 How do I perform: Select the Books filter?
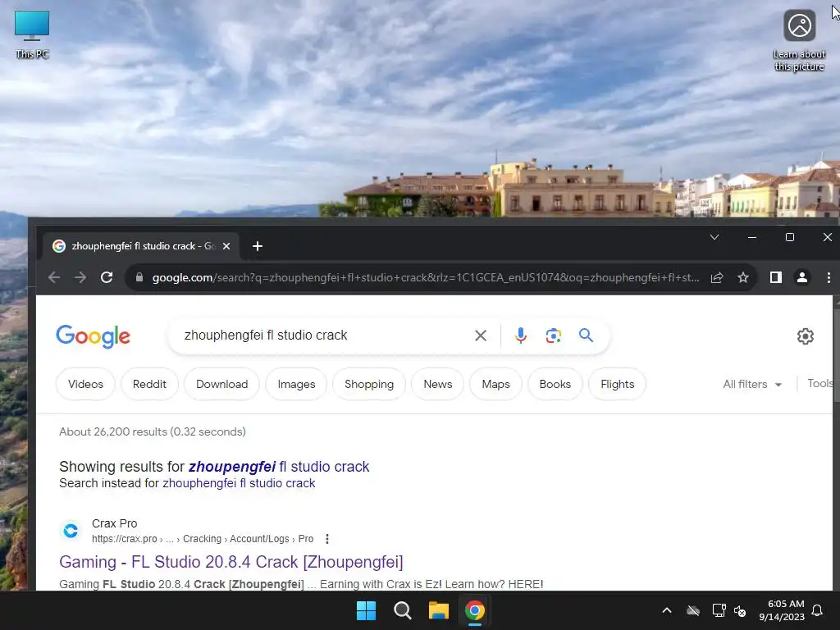(x=555, y=384)
